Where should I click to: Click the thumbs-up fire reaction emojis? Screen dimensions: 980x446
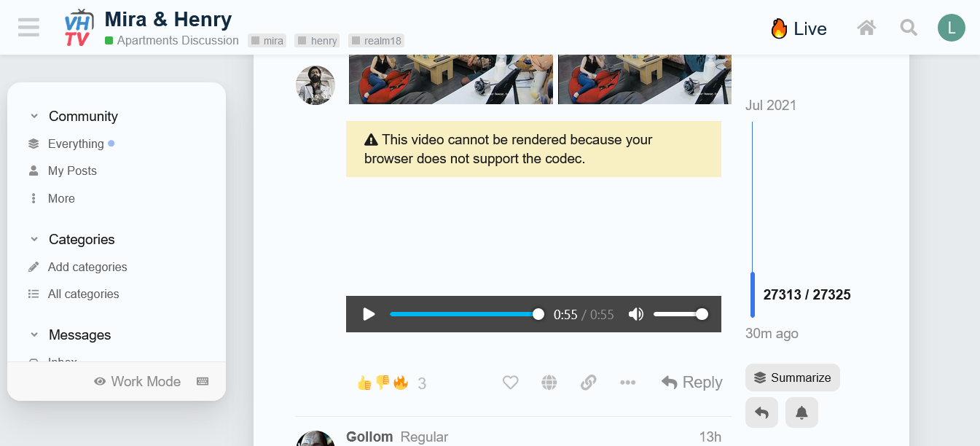pyautogui.click(x=383, y=383)
